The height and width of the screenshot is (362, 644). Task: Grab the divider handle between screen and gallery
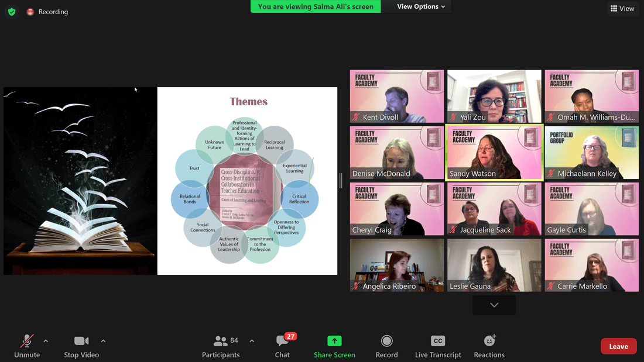(x=341, y=181)
